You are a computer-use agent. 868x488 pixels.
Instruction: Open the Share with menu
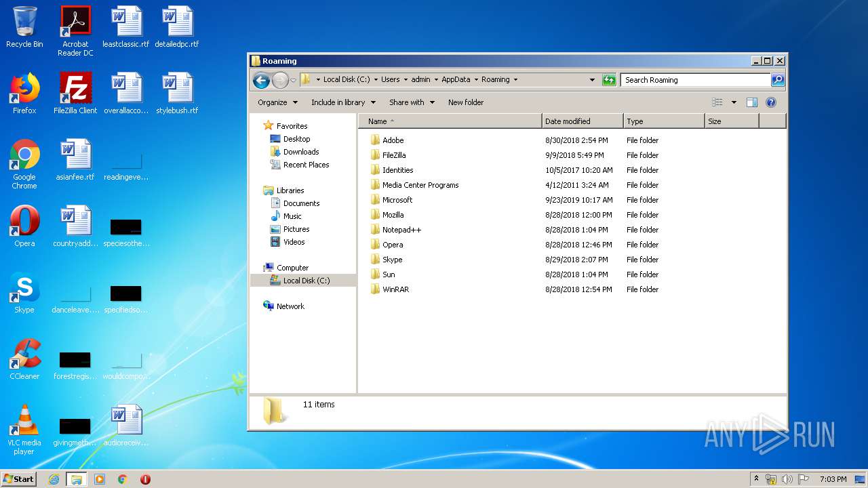(412, 102)
